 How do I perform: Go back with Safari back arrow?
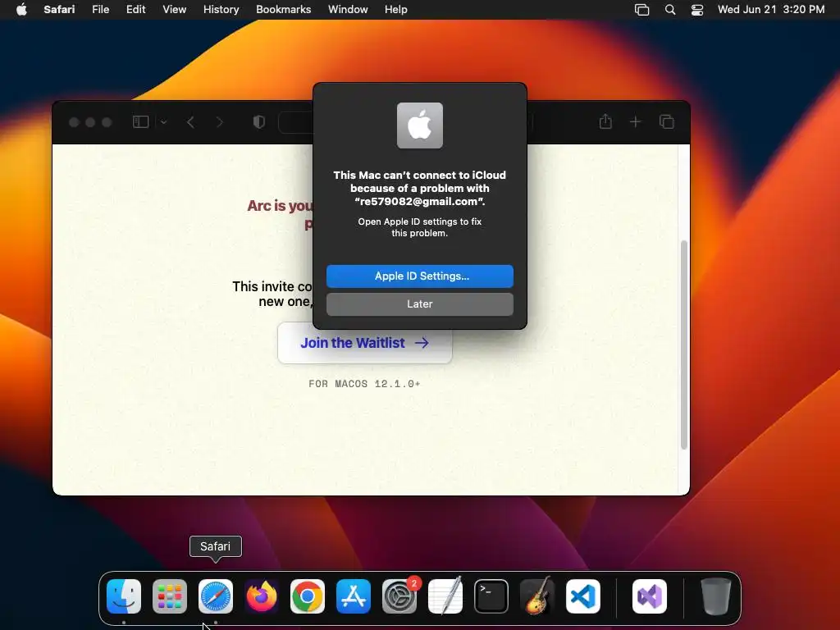[190, 122]
